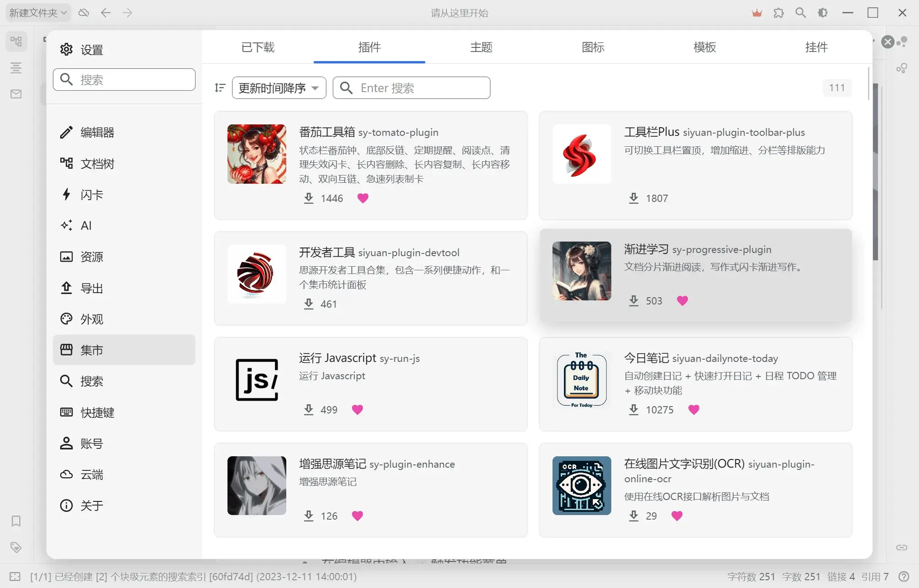This screenshot has height=588, width=919.
Task: Switch to 挂件 tab
Action: (816, 47)
